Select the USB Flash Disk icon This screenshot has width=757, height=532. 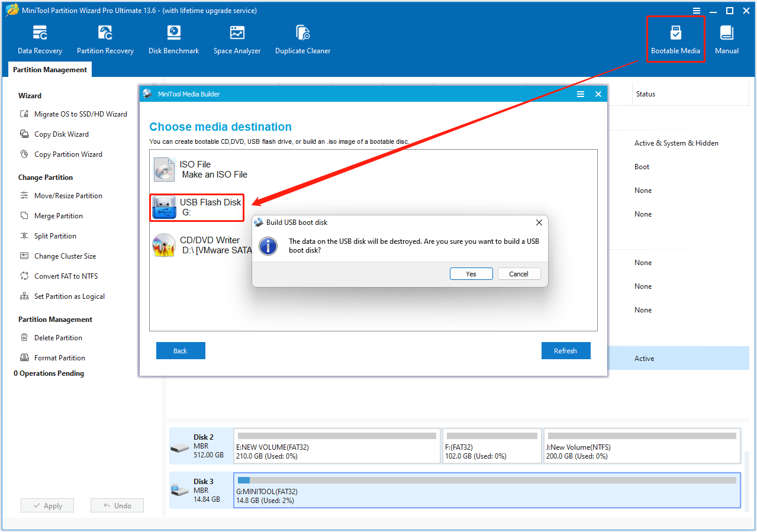[164, 208]
